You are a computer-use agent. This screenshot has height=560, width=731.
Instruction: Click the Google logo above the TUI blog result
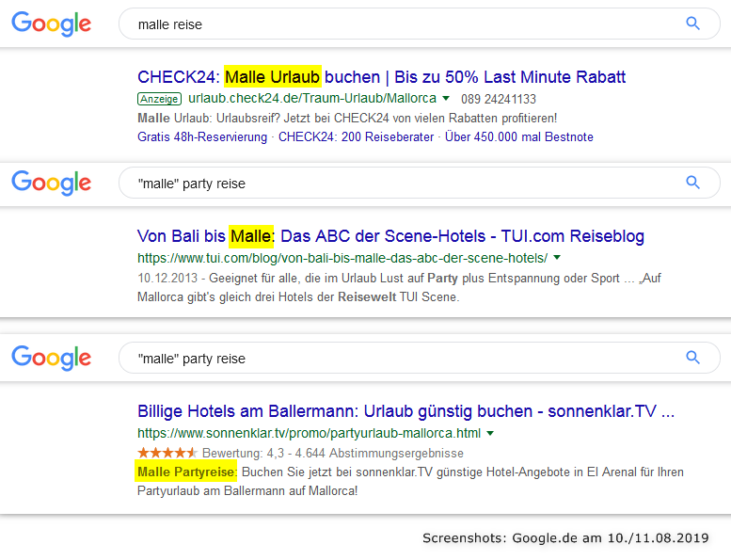click(52, 183)
